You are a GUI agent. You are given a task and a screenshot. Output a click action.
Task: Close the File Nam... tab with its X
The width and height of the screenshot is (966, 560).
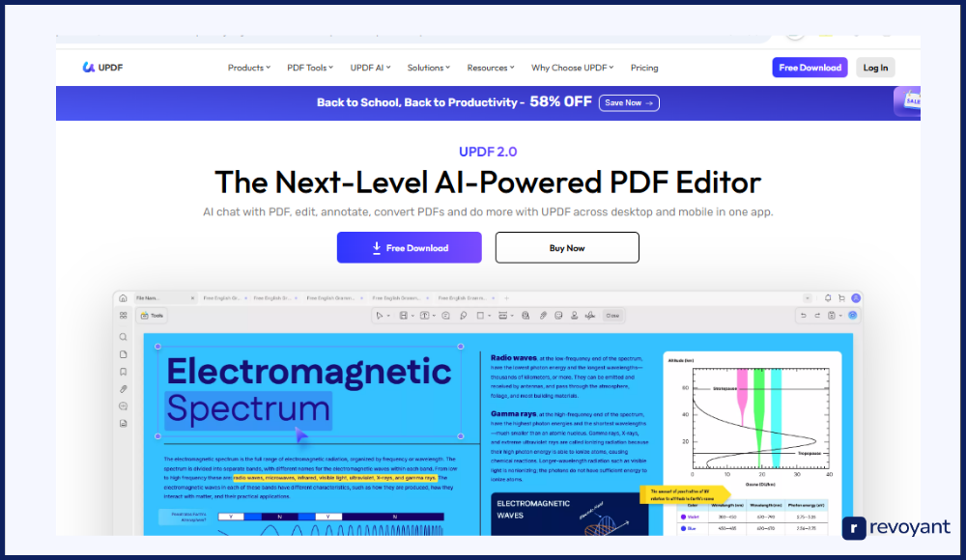[x=192, y=298]
